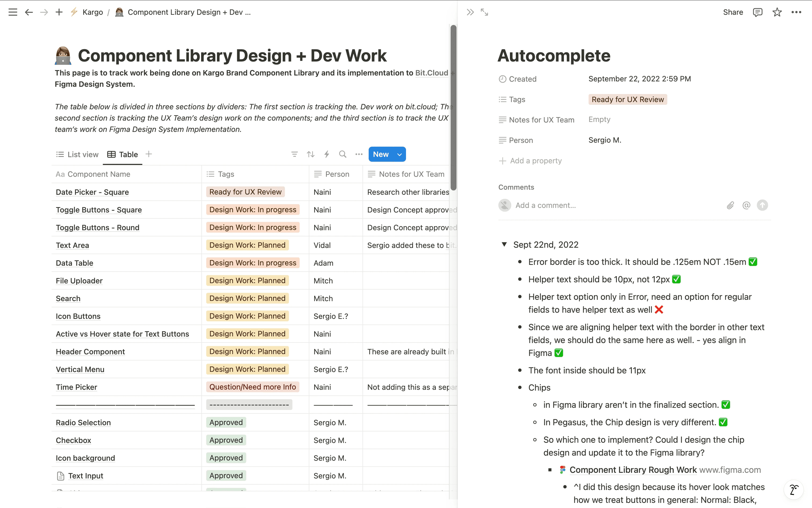Open the comments icon in top bar
The width and height of the screenshot is (812, 508).
click(757, 12)
